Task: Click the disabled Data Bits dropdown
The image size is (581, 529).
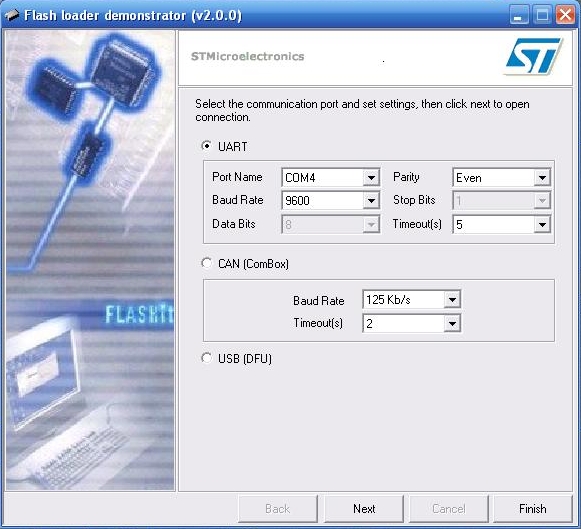Action: click(331, 224)
